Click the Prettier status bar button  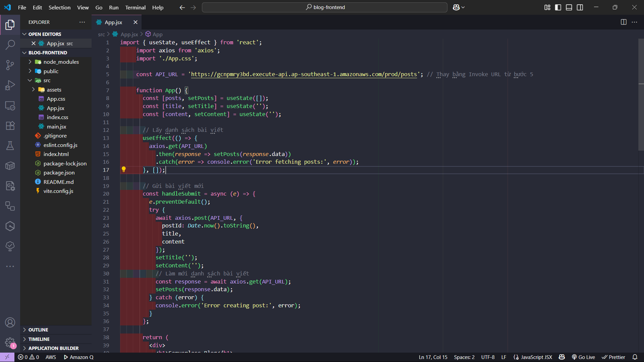tap(613, 357)
